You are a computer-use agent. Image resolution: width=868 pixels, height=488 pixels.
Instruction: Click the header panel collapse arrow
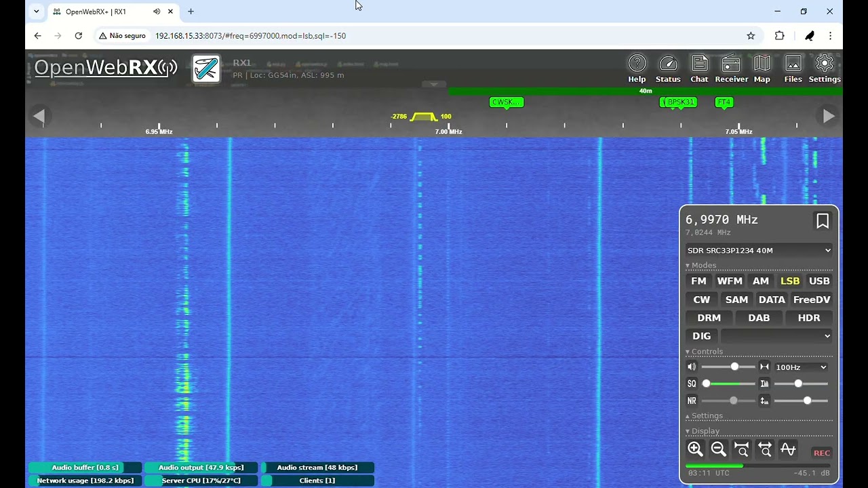click(434, 85)
